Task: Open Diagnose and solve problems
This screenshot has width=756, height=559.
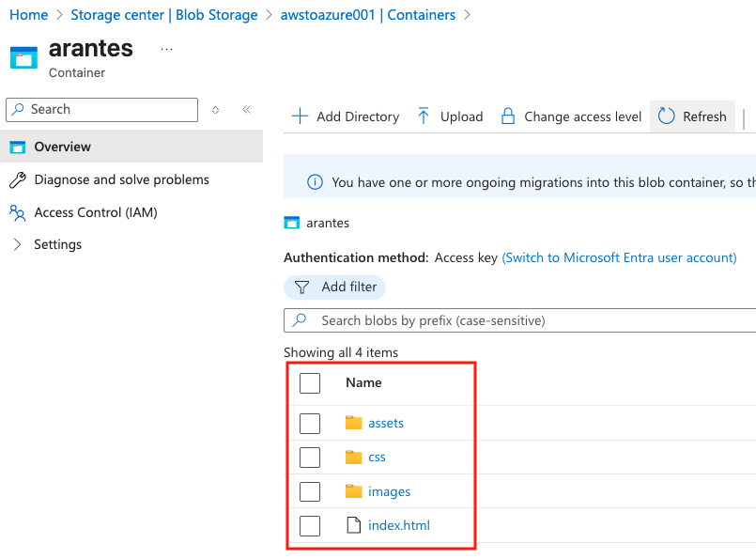Action: (x=121, y=179)
